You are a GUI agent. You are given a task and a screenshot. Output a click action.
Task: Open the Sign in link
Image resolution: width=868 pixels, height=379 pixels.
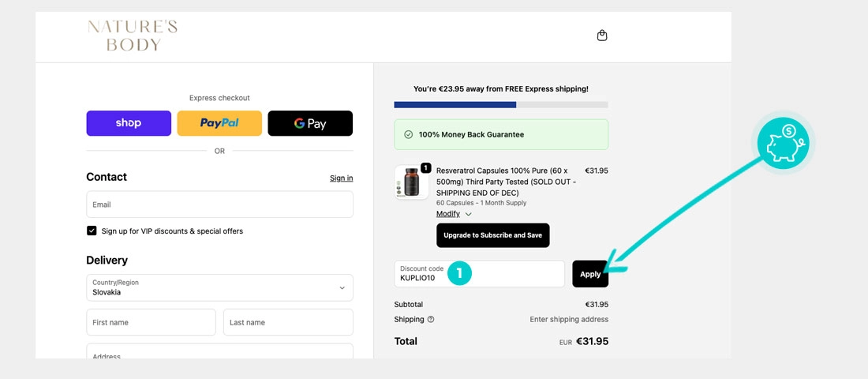(341, 178)
